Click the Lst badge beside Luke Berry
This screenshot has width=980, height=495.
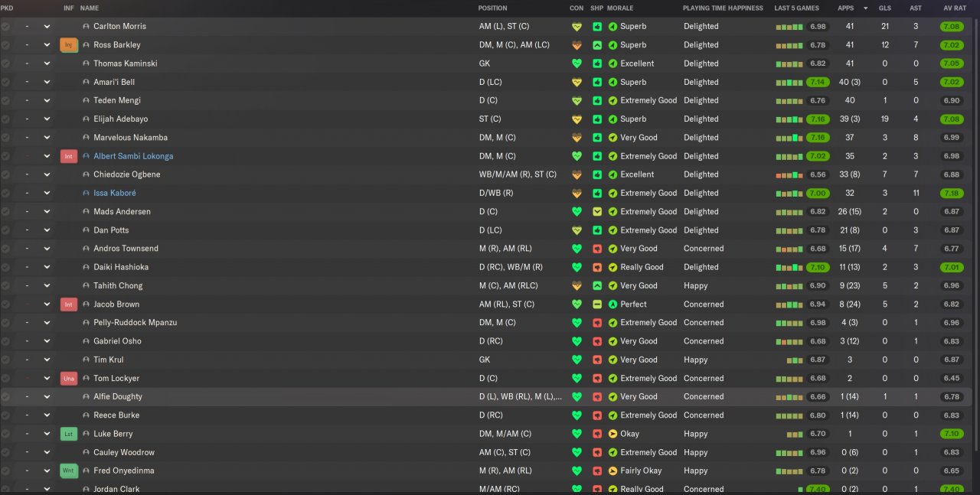point(68,434)
